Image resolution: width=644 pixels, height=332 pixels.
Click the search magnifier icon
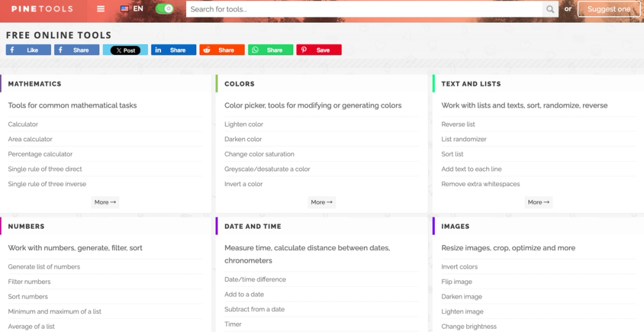click(550, 9)
